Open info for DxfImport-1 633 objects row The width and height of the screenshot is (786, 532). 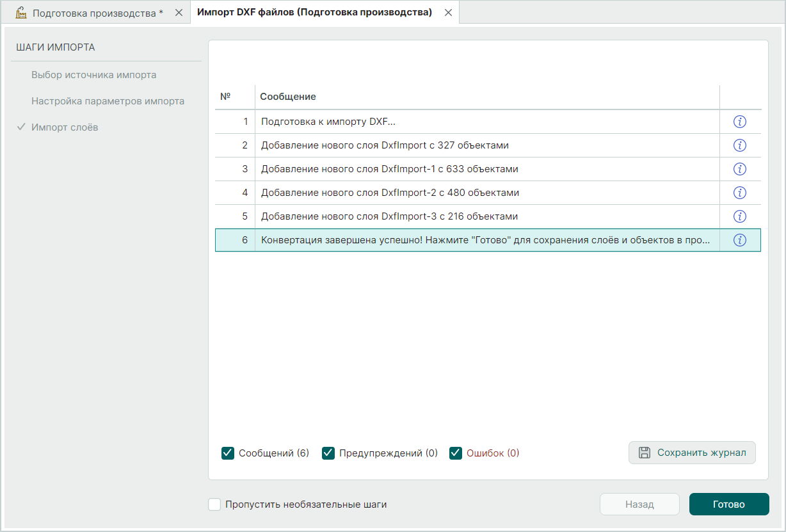click(x=739, y=169)
